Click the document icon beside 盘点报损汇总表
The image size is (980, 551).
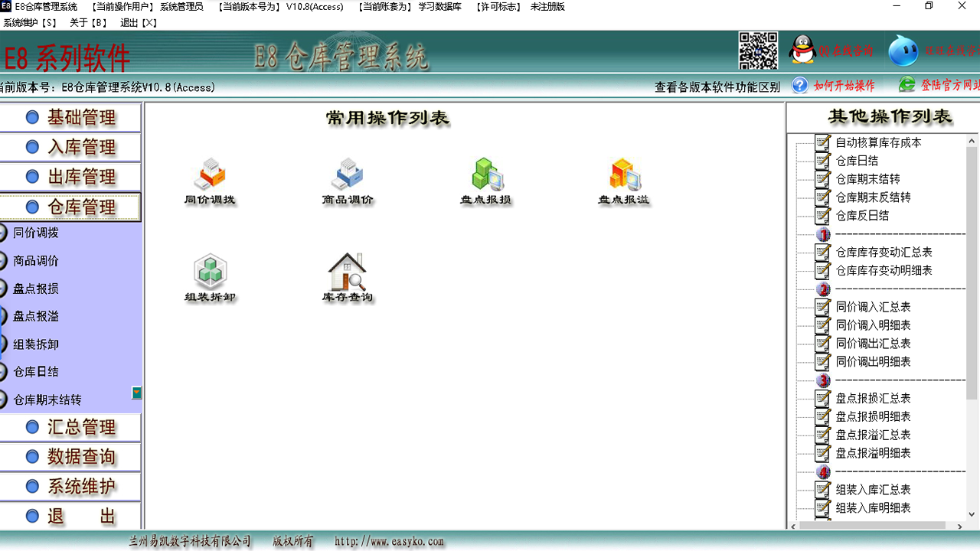[x=823, y=398]
